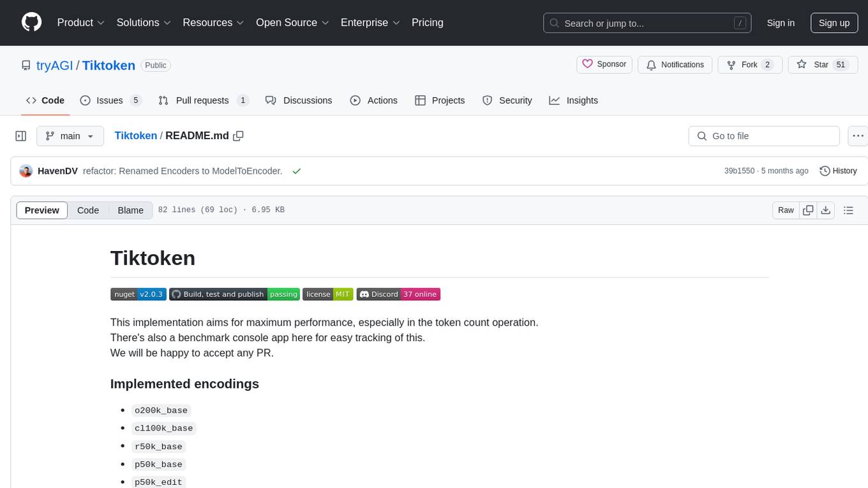
Task: Star the Tiktoken repository
Action: pyautogui.click(x=823, y=65)
